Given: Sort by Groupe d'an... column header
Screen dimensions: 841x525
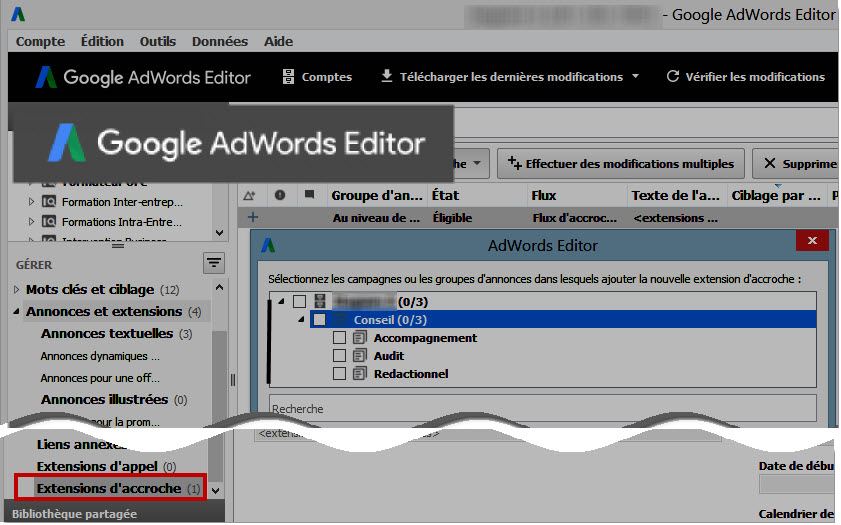Looking at the screenshot, I should (x=377, y=196).
